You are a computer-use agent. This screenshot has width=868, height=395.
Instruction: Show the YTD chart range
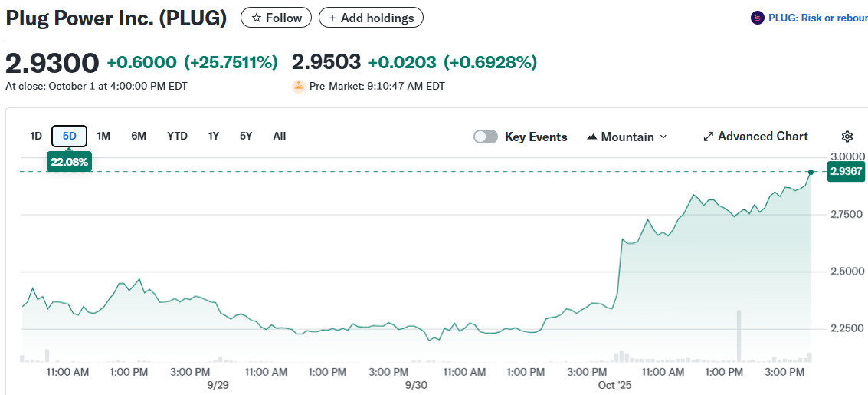pos(177,136)
